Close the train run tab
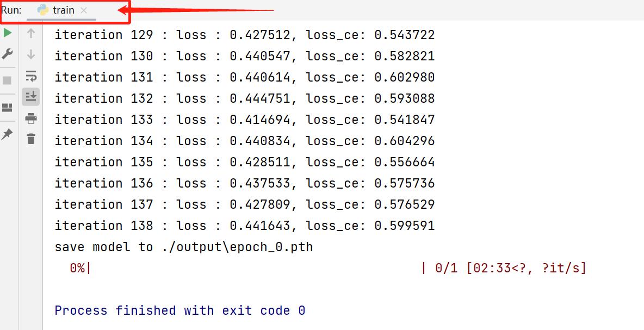The width and height of the screenshot is (644, 330). click(x=83, y=10)
